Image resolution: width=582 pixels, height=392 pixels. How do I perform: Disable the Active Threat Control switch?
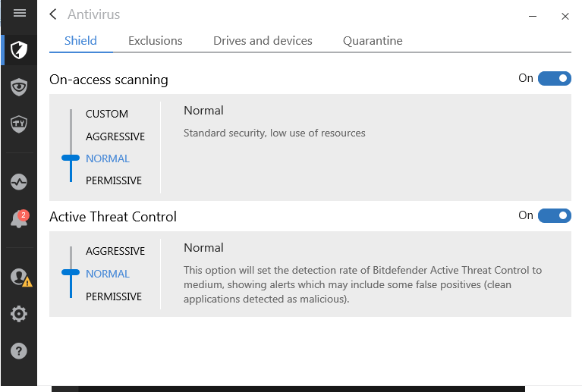[554, 216]
